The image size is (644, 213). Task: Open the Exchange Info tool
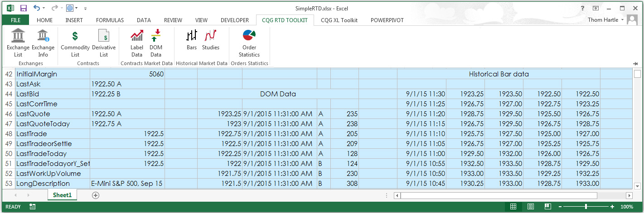pyautogui.click(x=43, y=43)
